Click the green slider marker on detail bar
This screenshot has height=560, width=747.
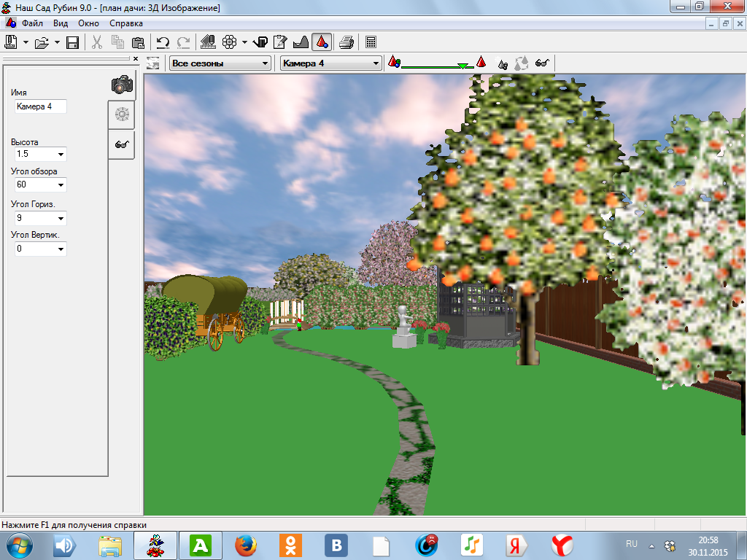462,66
